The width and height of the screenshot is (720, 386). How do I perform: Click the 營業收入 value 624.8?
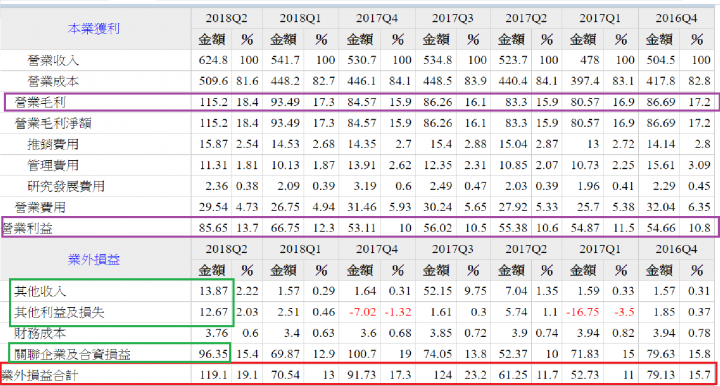pos(214,60)
